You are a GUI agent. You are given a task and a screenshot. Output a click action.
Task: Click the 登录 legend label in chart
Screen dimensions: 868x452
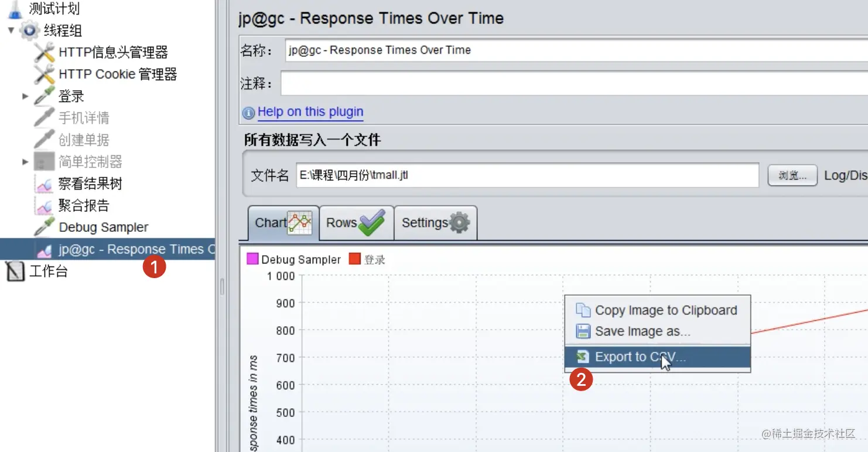coord(375,259)
